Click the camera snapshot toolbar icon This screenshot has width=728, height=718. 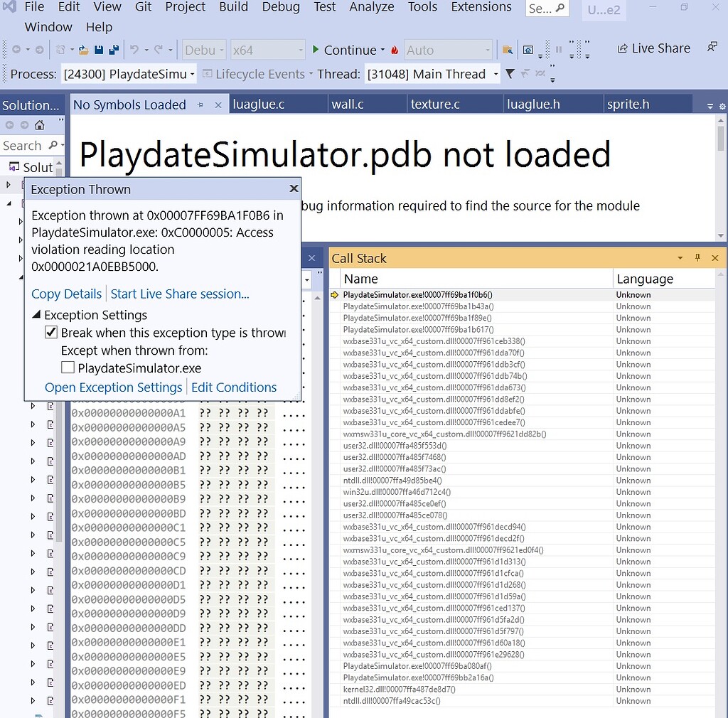click(x=528, y=50)
